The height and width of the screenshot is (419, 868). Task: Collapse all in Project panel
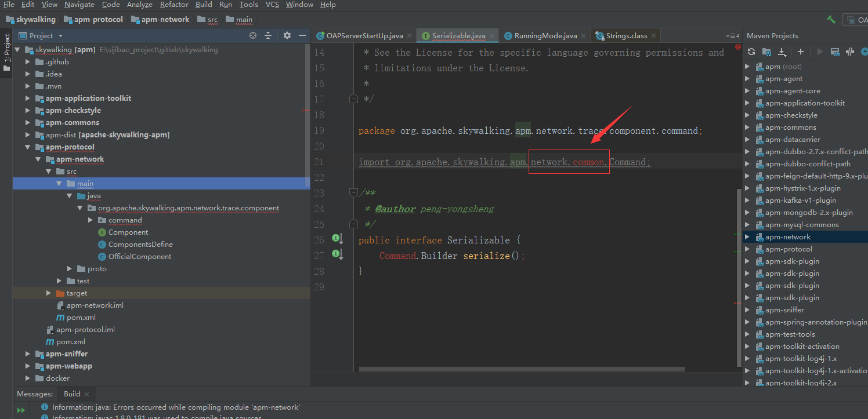[268, 35]
